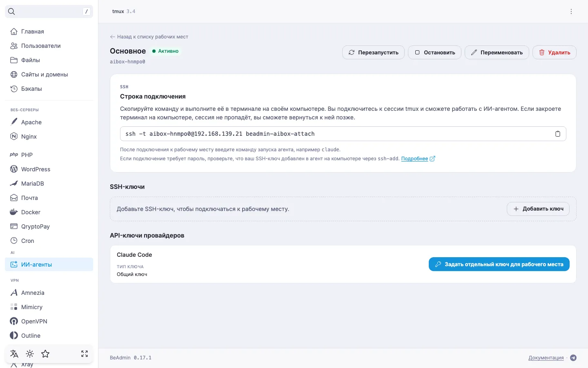Viewport: 588px width, 368px height.
Task: Open Почта mail section
Action: click(x=49, y=198)
